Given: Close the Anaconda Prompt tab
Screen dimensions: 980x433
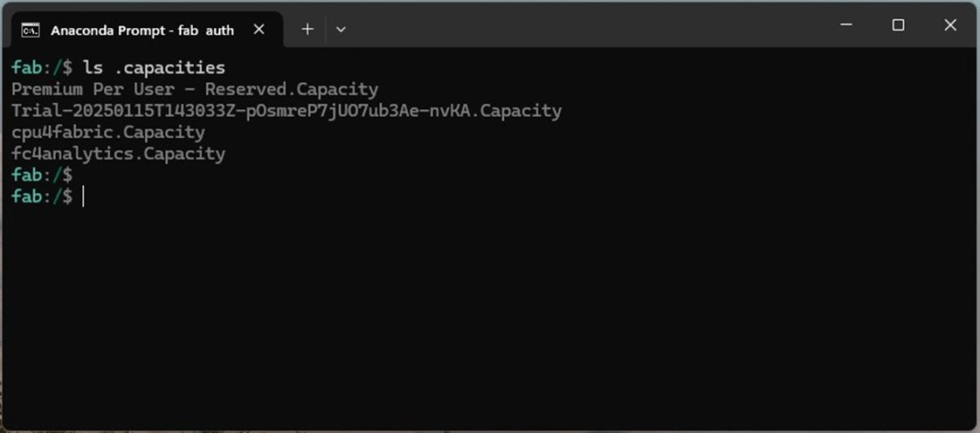Looking at the screenshot, I should (259, 29).
